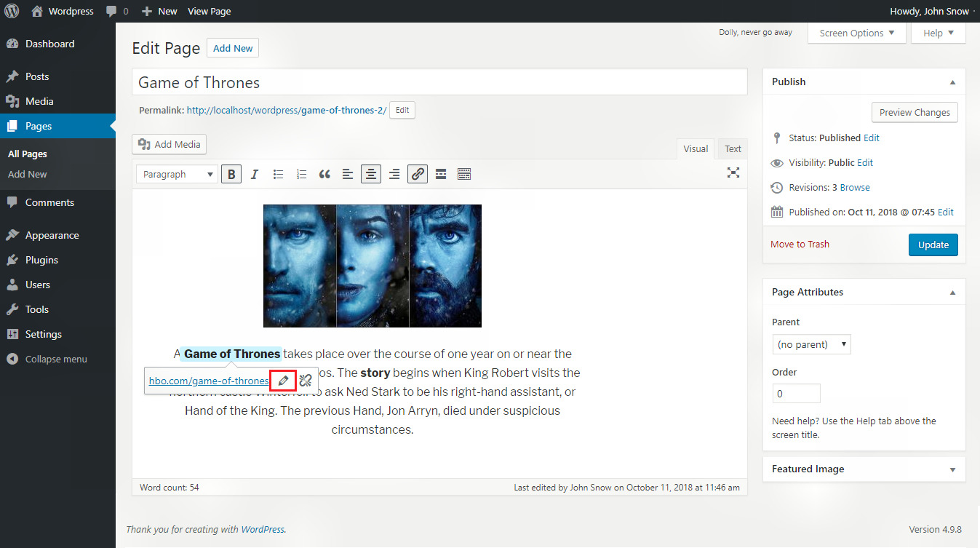This screenshot has height=548, width=980.
Task: Click Move to Trash link
Action: (800, 245)
